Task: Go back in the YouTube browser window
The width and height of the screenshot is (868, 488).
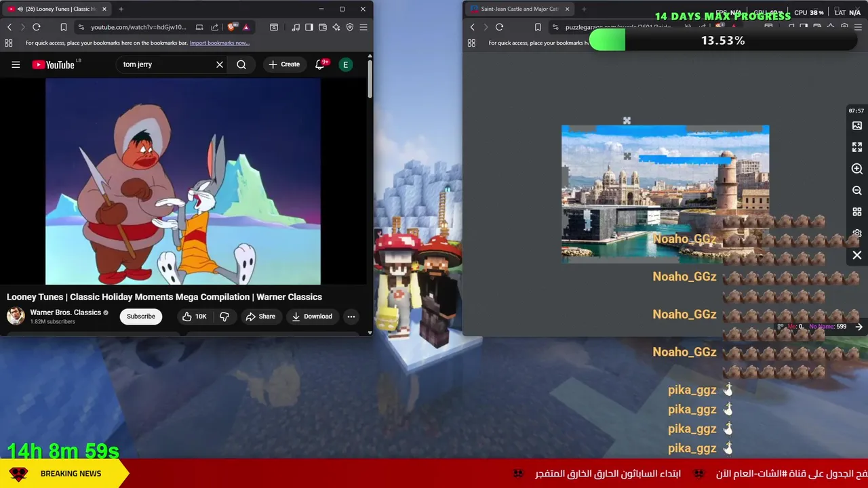Action: click(9, 27)
